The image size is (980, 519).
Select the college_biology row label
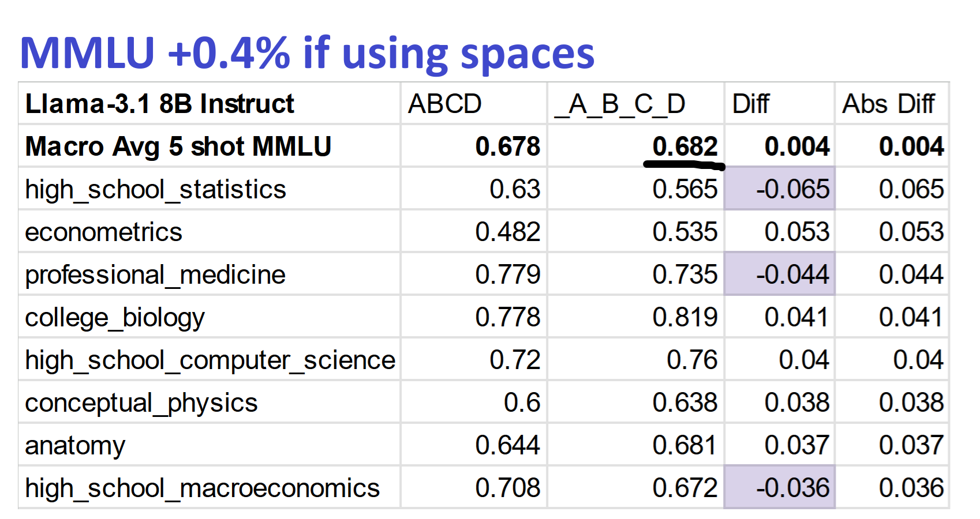coord(115,317)
